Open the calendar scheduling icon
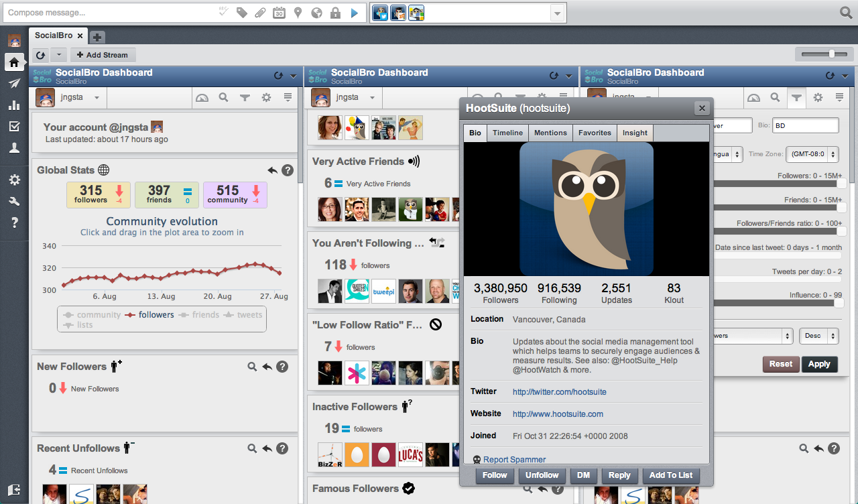 point(279,13)
